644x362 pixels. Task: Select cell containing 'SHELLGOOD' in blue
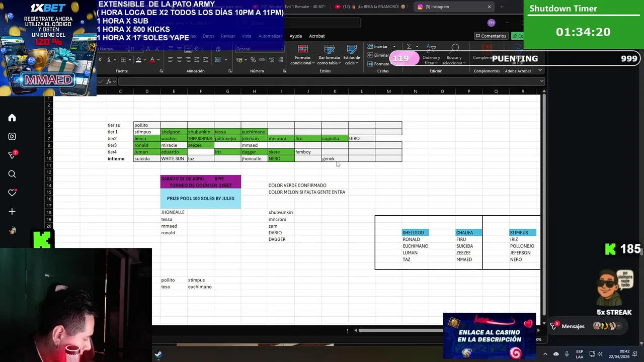[x=416, y=233]
